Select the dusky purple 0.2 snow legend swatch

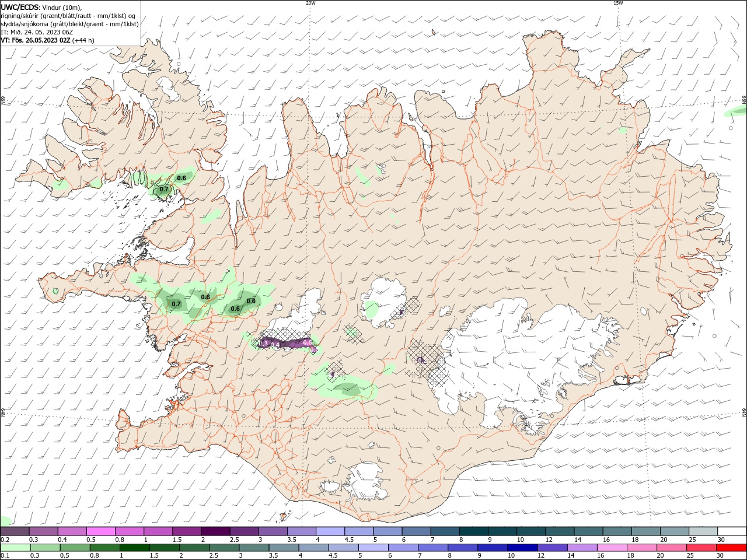click(15, 531)
